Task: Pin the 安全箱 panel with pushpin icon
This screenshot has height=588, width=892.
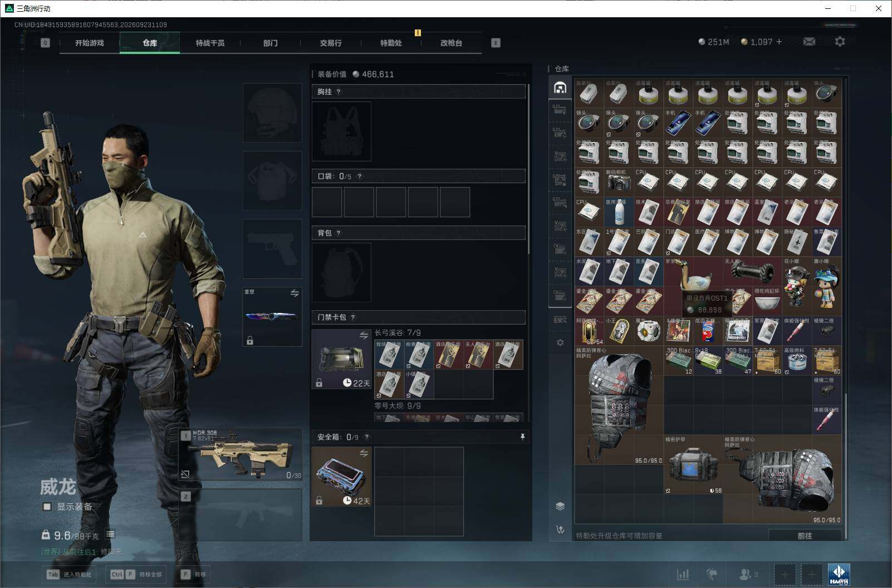Action: coord(522,437)
